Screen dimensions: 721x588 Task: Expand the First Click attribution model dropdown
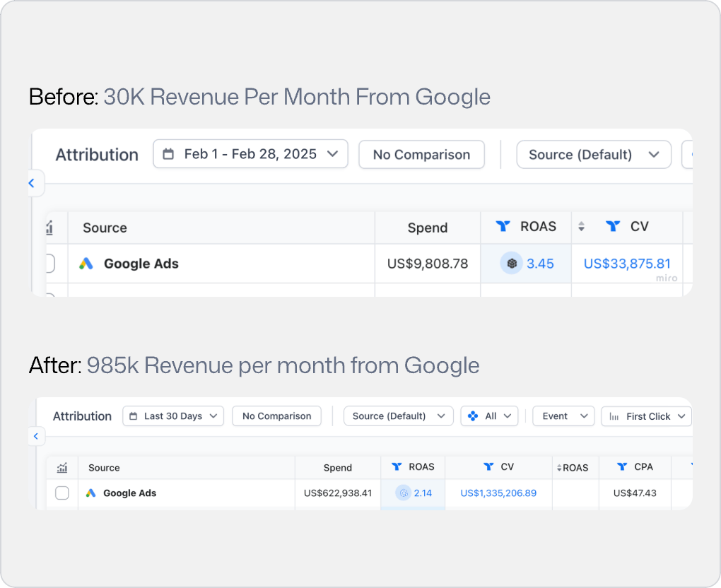click(x=646, y=416)
